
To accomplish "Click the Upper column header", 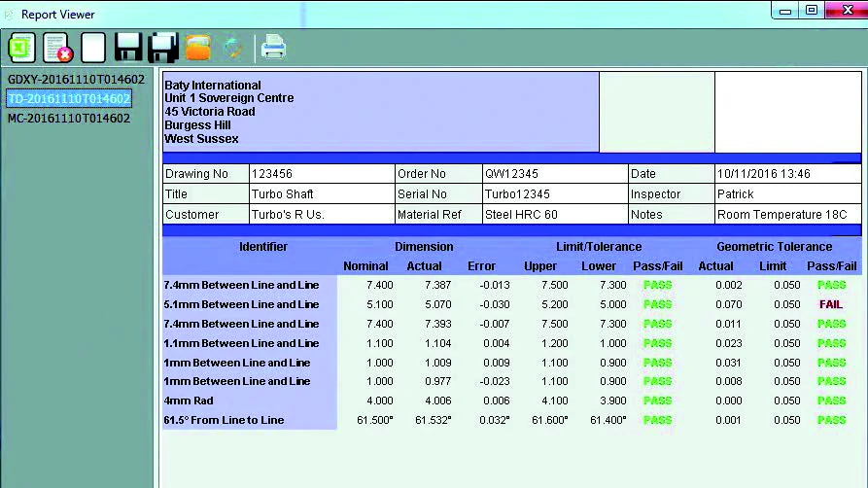I will tap(540, 266).
